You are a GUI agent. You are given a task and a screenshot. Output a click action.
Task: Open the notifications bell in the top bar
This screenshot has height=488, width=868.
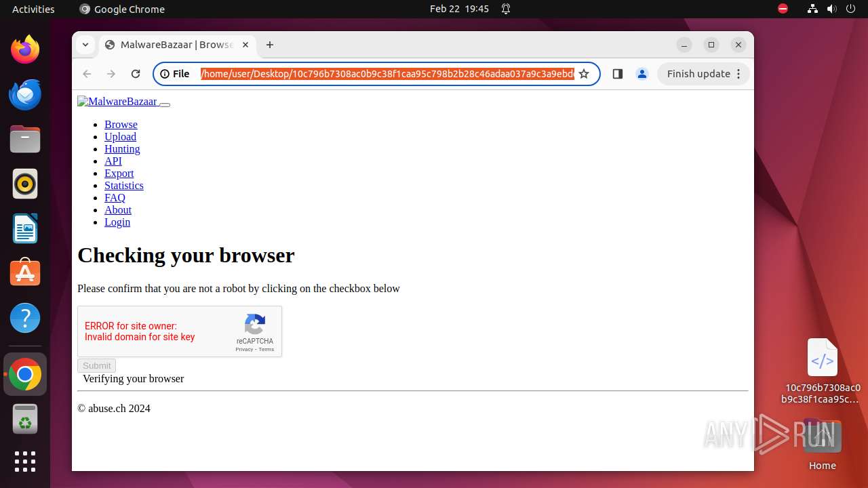pyautogui.click(x=506, y=9)
